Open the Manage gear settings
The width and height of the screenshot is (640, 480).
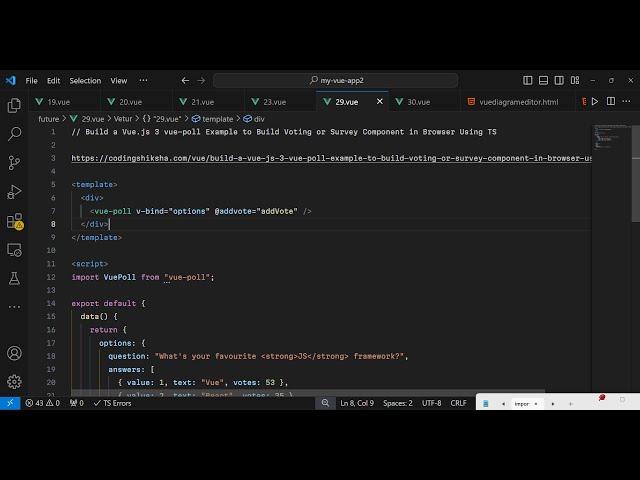(14, 381)
